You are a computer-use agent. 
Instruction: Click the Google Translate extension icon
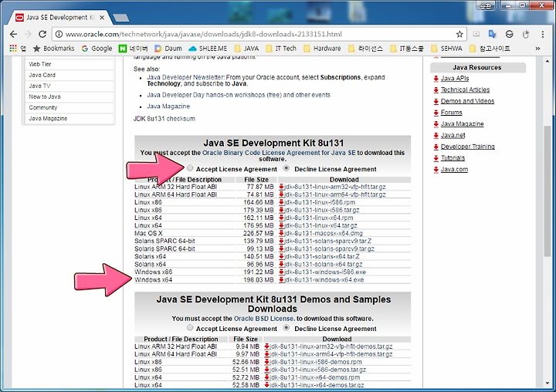tap(492, 34)
